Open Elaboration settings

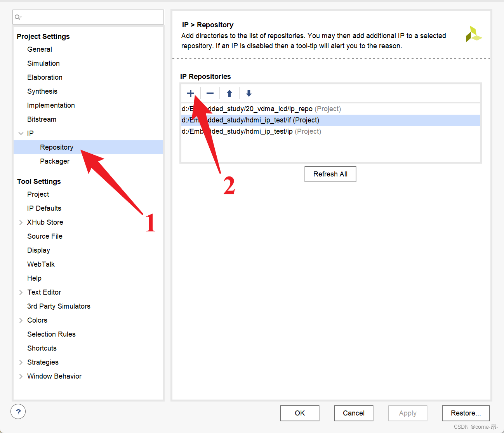45,77
